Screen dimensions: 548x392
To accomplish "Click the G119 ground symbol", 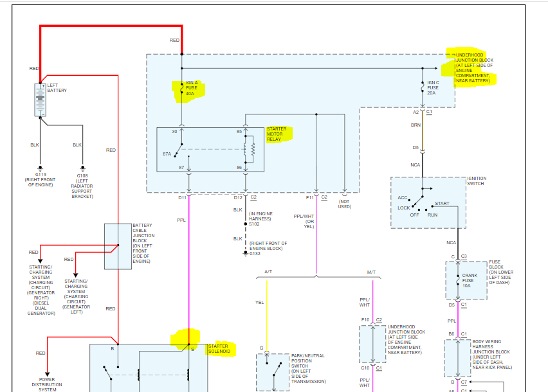I will point(40,168).
